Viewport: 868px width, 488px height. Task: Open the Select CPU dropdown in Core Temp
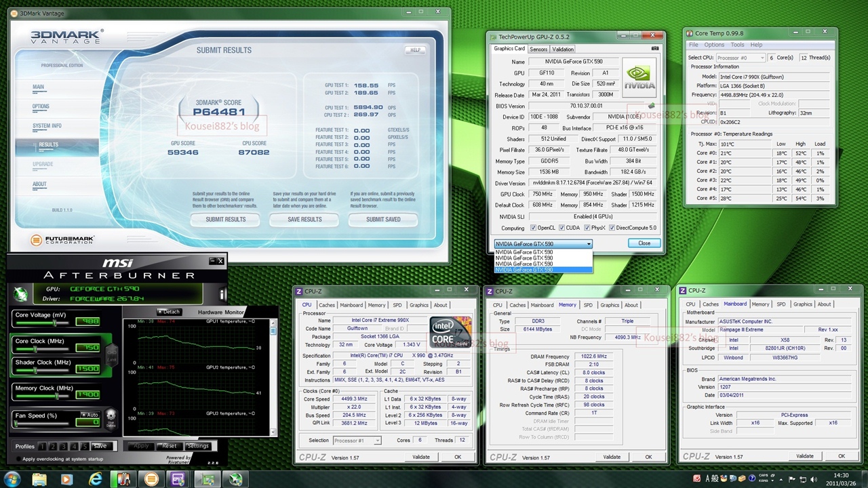click(741, 58)
